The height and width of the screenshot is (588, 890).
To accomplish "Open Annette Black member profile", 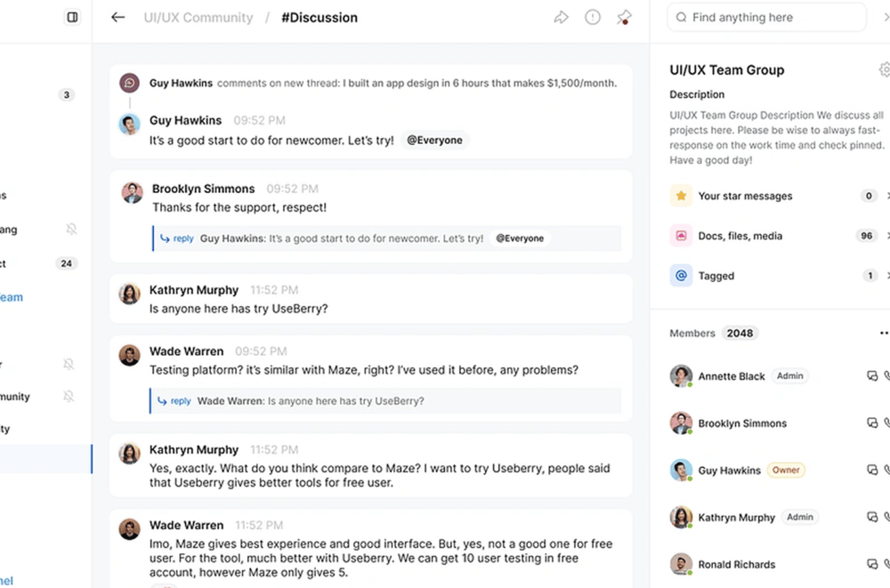I will (x=732, y=376).
